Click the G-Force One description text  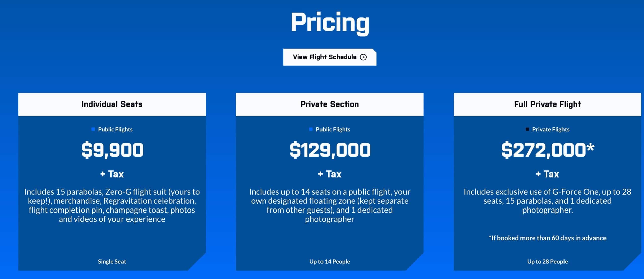(547, 201)
